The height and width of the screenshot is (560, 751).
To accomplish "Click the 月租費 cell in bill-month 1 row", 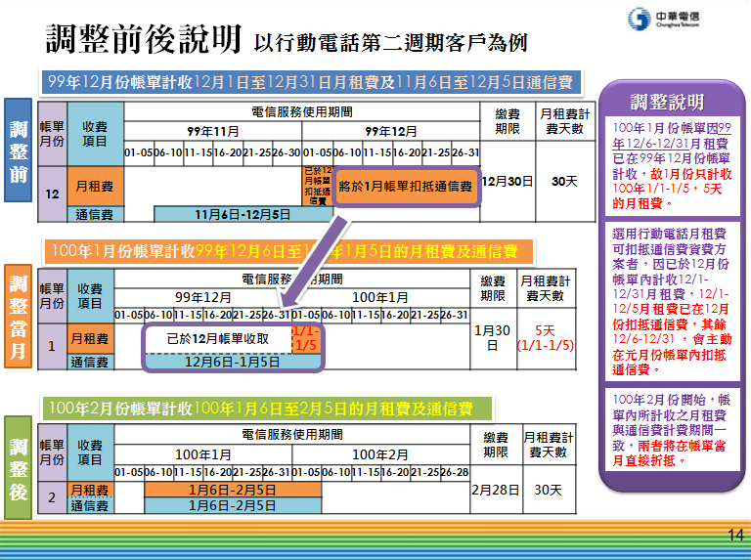I will point(90,339).
